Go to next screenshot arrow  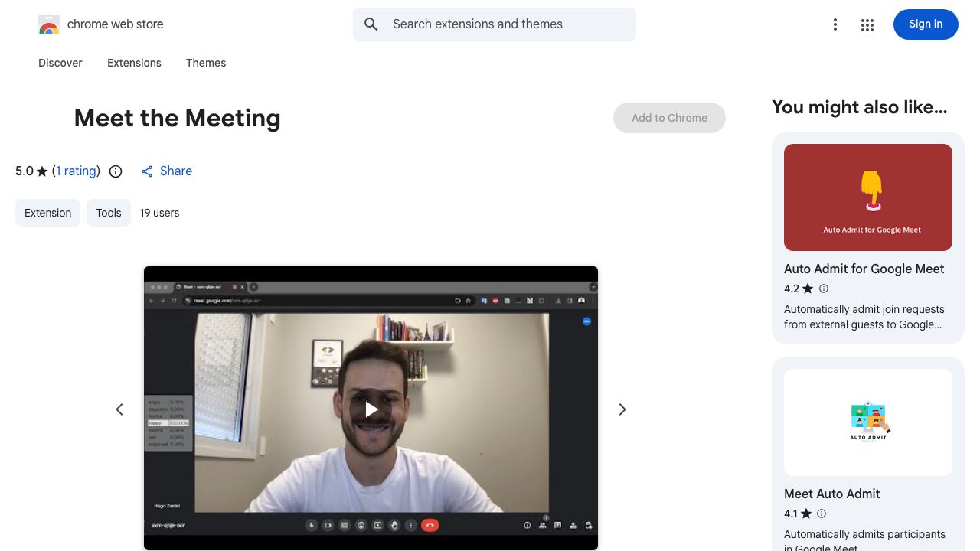pyautogui.click(x=622, y=409)
